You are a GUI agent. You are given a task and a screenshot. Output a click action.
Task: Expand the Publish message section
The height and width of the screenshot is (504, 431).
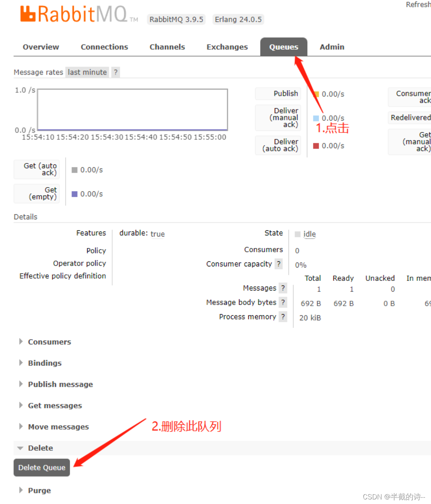(x=60, y=384)
